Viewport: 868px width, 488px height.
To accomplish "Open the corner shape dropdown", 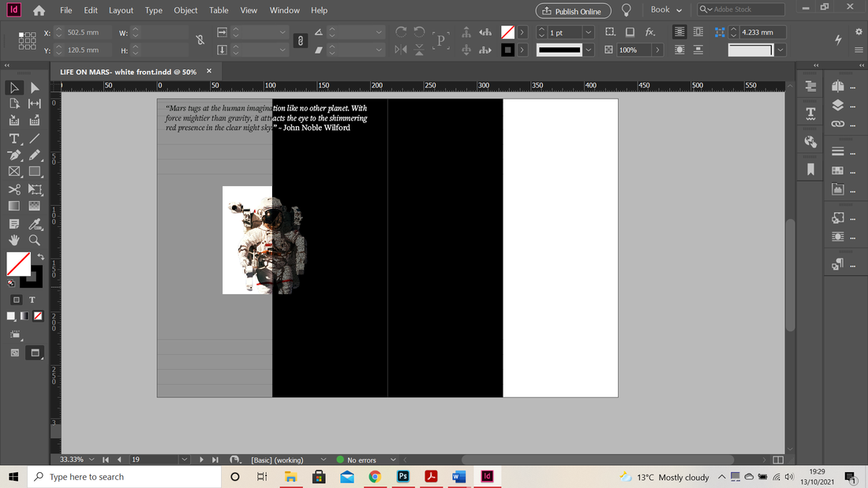I will [780, 50].
